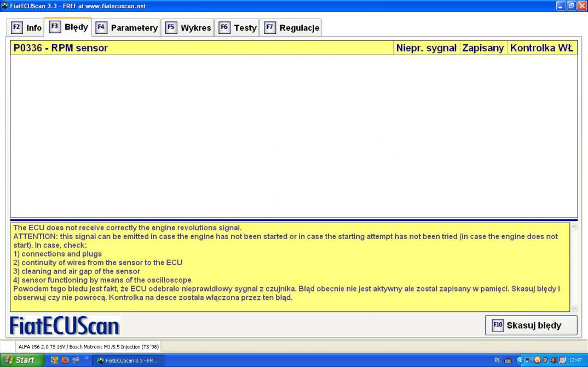
Task: Click the FiatECUScan icon in the title bar
Action: pyautogui.click(x=4, y=5)
